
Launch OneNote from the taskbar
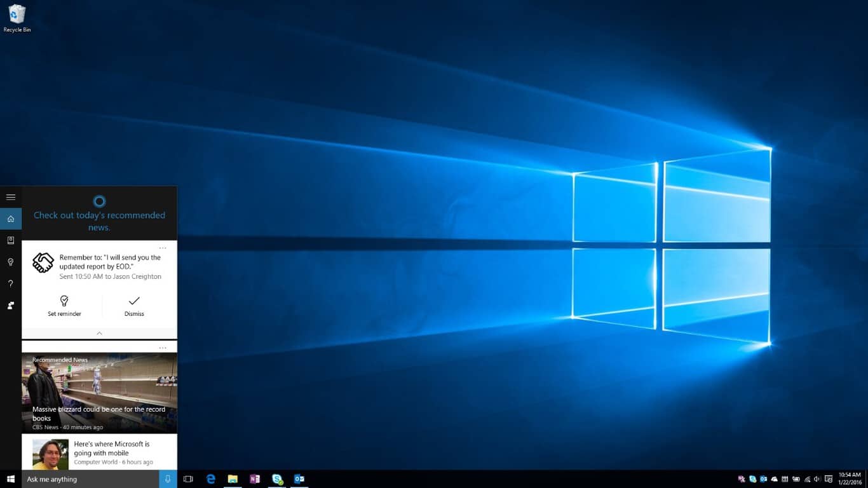(255, 478)
